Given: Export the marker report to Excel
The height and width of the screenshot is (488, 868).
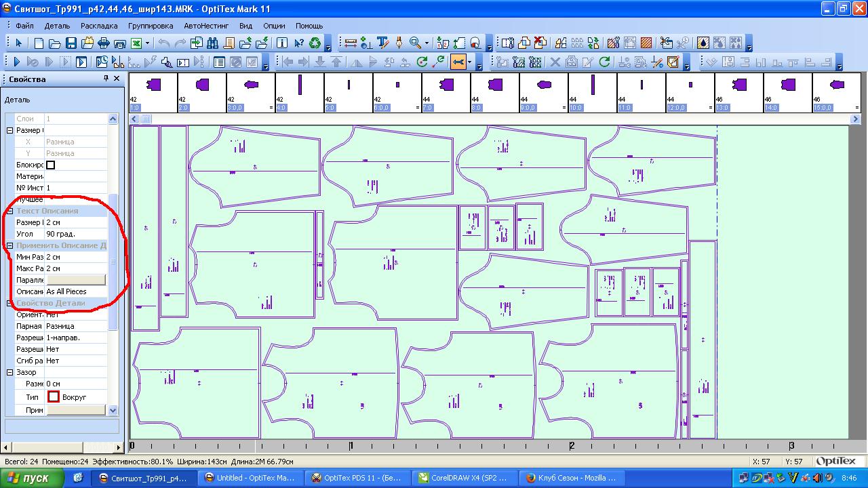Looking at the screenshot, I should pyautogui.click(x=136, y=43).
